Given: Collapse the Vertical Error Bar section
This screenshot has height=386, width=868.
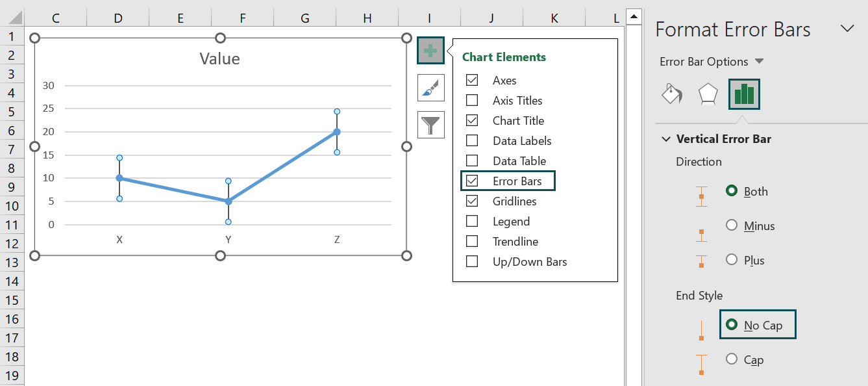Looking at the screenshot, I should [665, 138].
